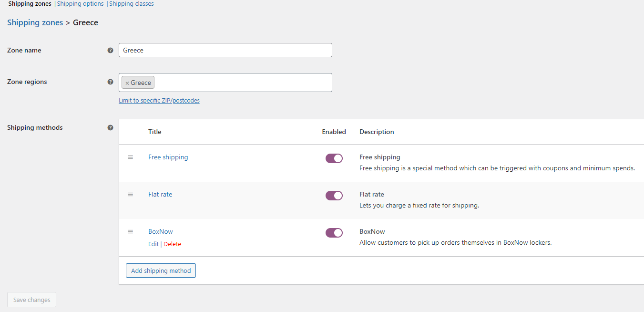Disable the Free shipping toggle
Screen dimensions: 644x312
(x=334, y=158)
